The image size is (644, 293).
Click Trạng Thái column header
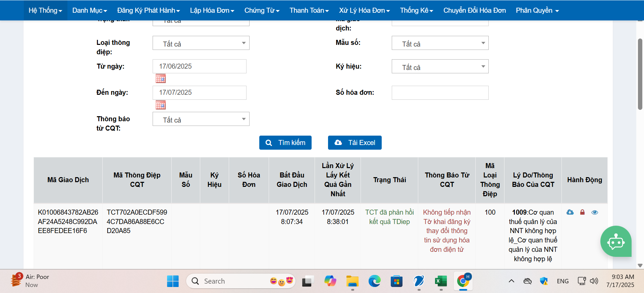tap(389, 180)
